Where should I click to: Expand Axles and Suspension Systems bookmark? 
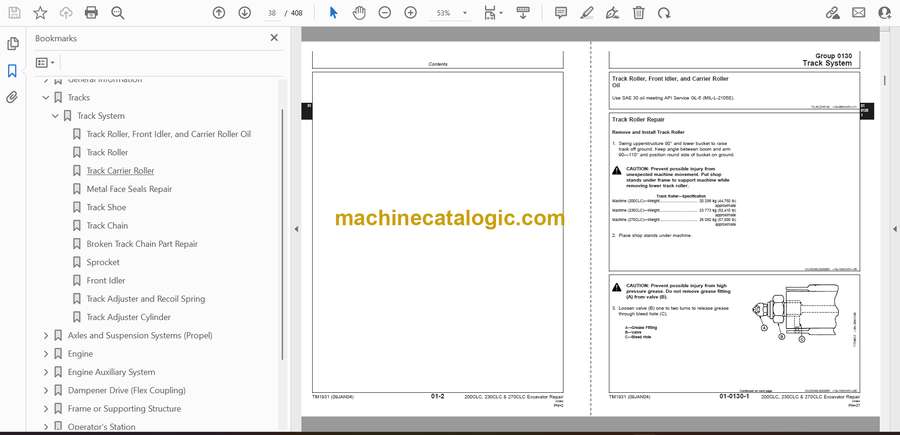coord(46,336)
